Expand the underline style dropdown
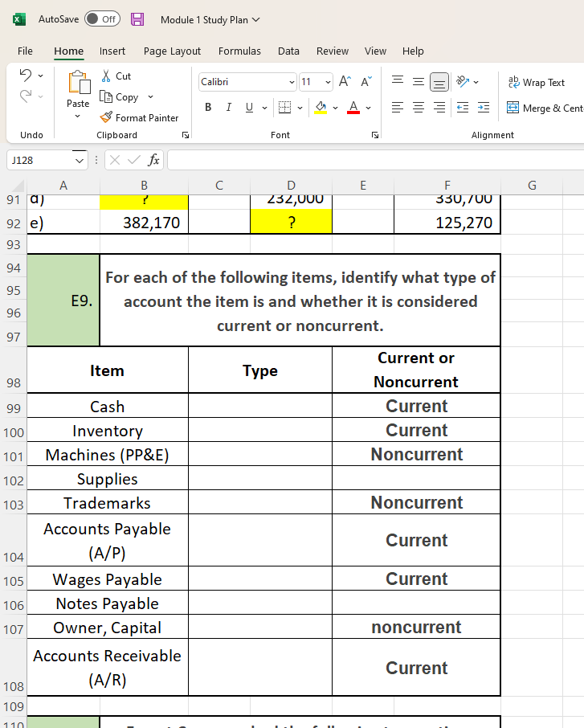 pyautogui.click(x=264, y=108)
